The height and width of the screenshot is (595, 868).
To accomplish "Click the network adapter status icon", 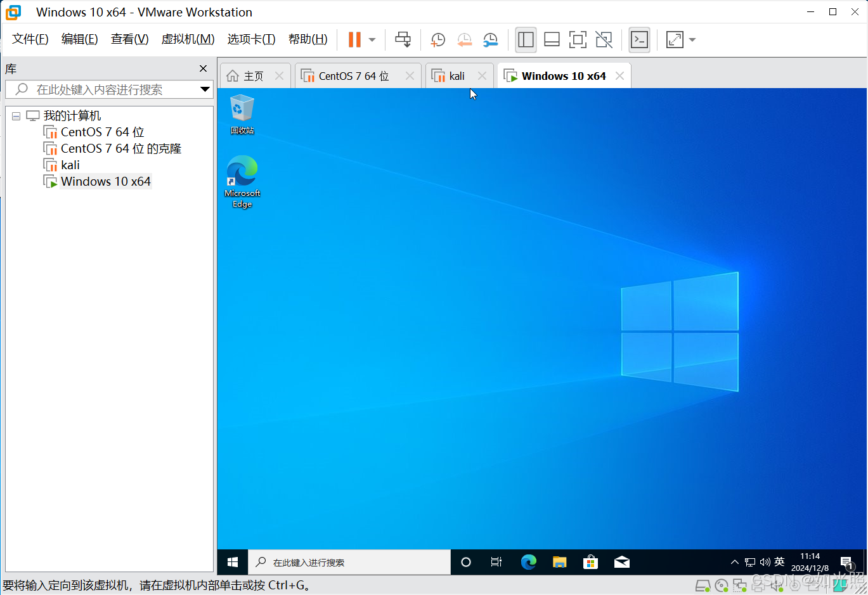I will (740, 585).
